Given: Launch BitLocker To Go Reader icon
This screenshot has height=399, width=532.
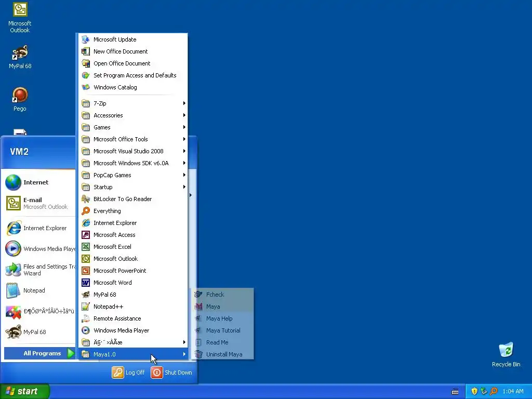Looking at the screenshot, I should coord(86,199).
